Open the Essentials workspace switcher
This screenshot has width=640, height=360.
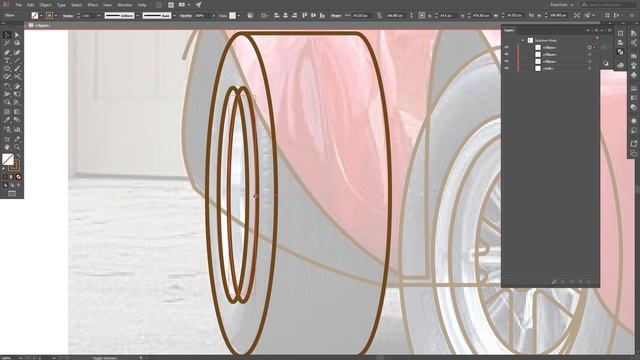coord(562,5)
